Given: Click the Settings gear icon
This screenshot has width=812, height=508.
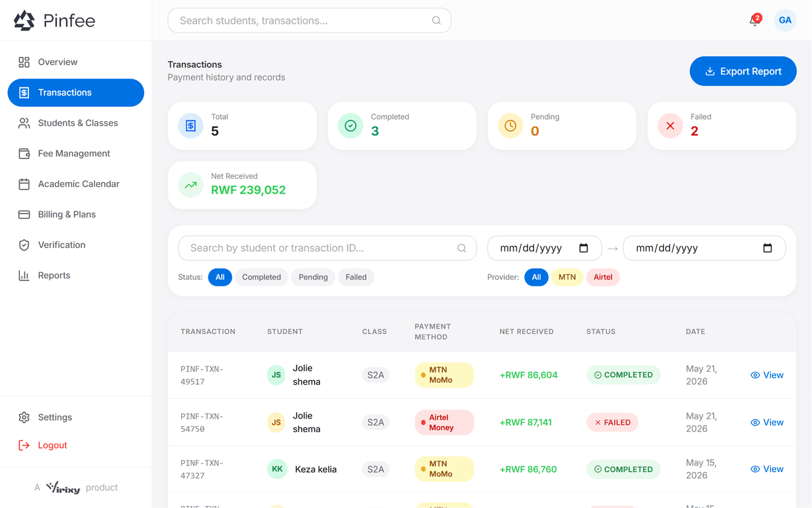Looking at the screenshot, I should tap(24, 417).
